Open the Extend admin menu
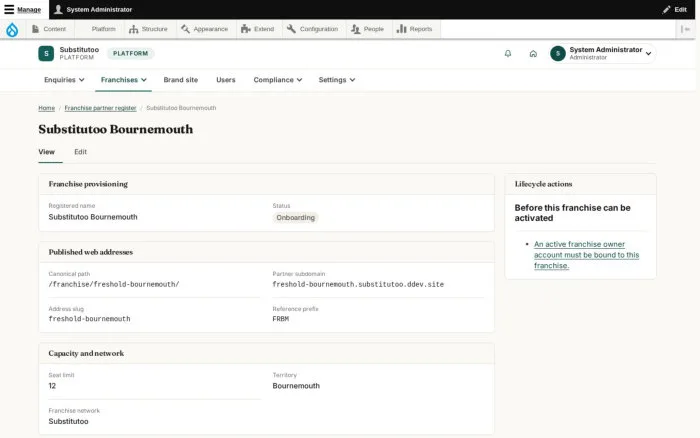Screen dimensions: 700x438 [x=258, y=29]
